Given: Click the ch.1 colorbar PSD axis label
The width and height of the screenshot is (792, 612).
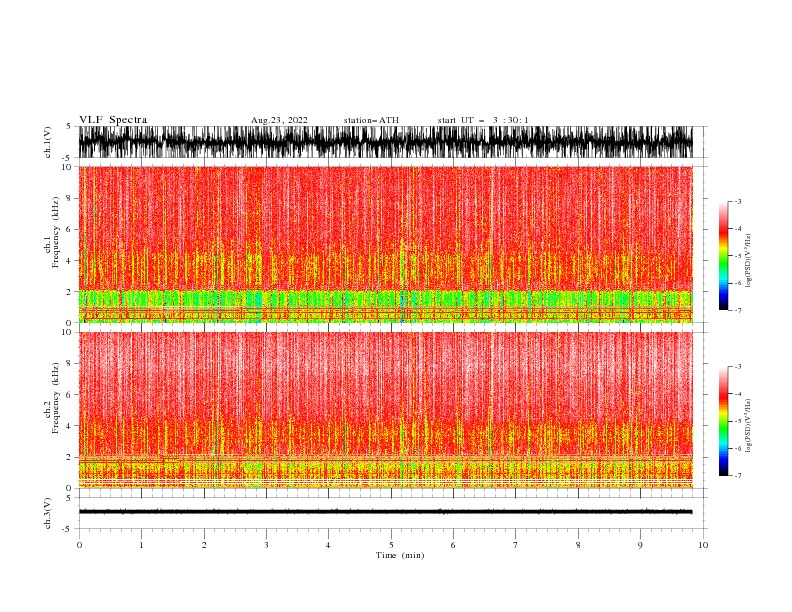Looking at the screenshot, I should [748, 261].
